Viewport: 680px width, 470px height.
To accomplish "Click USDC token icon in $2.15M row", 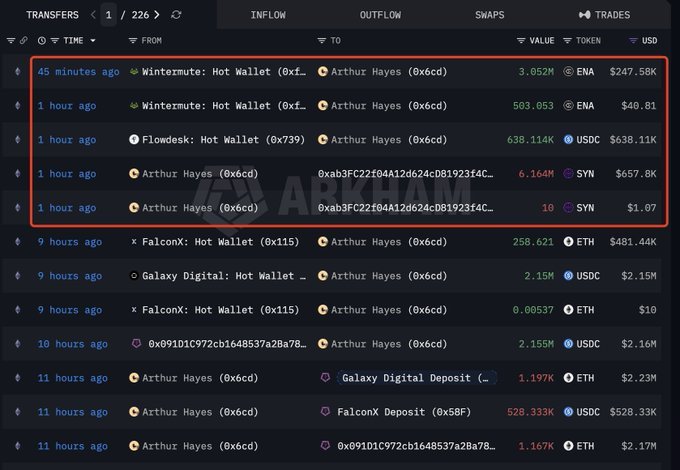I will click(x=568, y=276).
